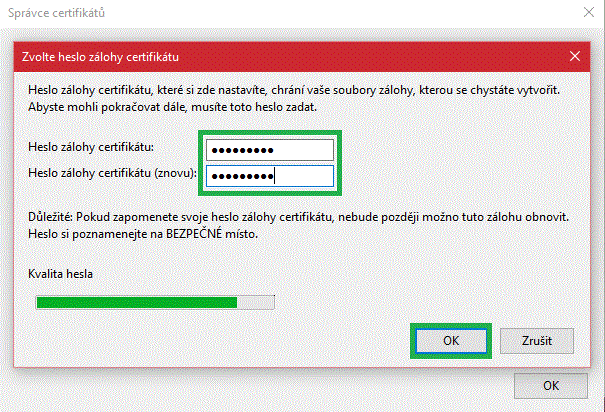The height and width of the screenshot is (412, 605).
Task: Confirm the backup password with dialog OK
Action: (x=451, y=340)
